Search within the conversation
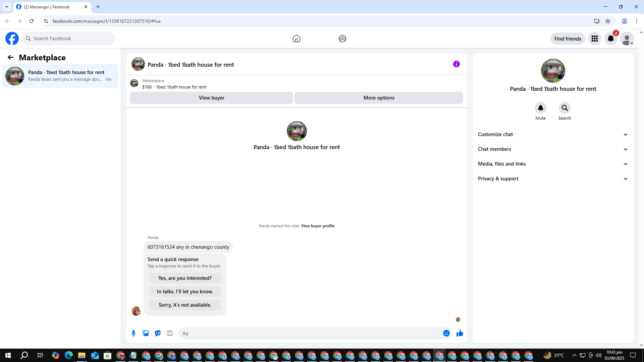This screenshot has width=644, height=362. pos(565,108)
